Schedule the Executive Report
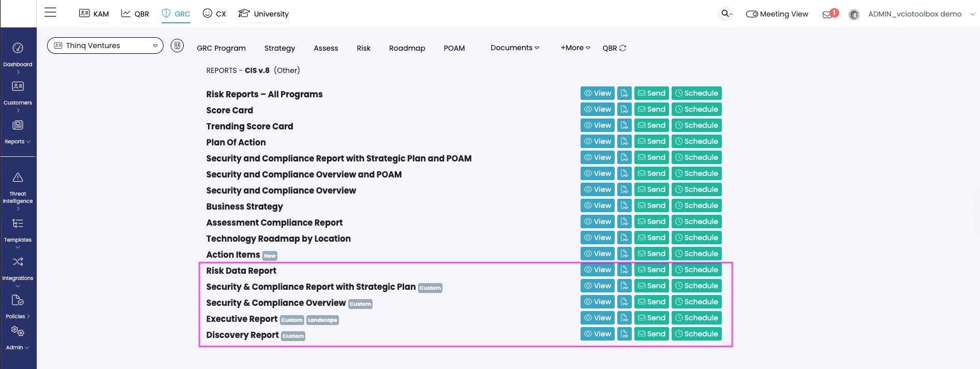This screenshot has width=980, height=369. coord(696,318)
